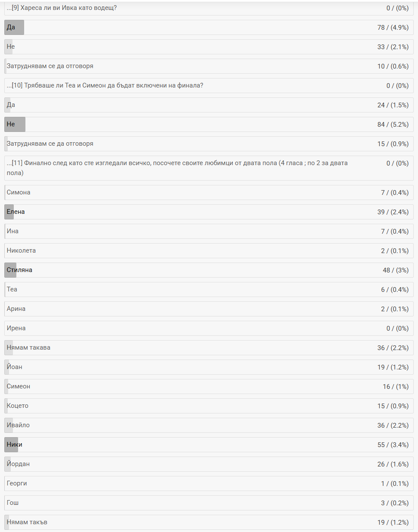Click the Симона poll result row
The image size is (418, 532).
tap(209, 192)
